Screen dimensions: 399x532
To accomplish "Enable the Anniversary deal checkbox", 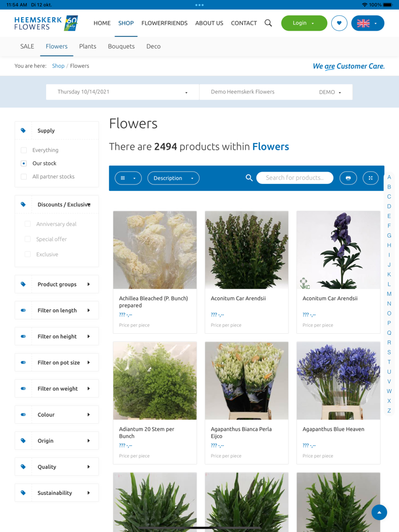I will tap(28, 224).
